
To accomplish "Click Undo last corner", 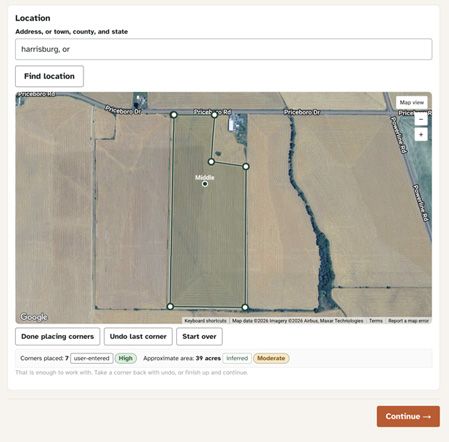I will [138, 336].
